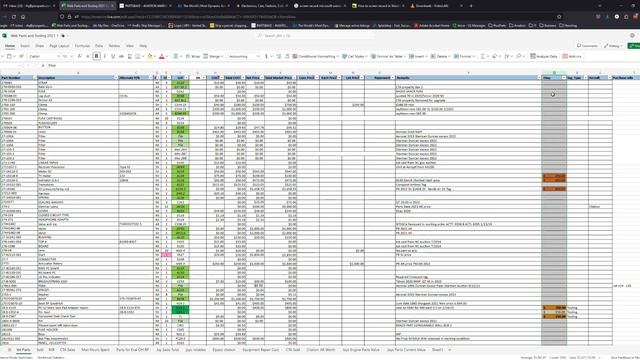640x360 pixels.
Task: Toggle strikethrough formatting in the ribbon
Action: tap(121, 56)
